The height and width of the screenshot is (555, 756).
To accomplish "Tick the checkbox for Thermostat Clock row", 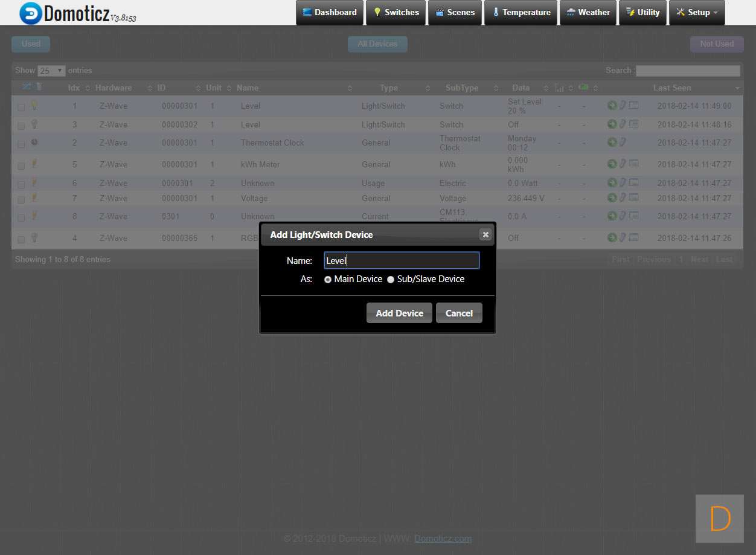I will coord(21,145).
